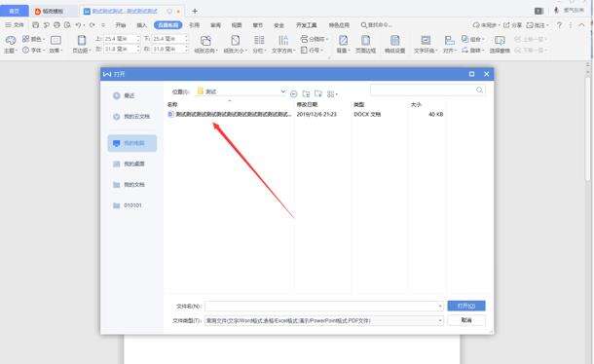Click the Page Margins (页边距) icon
Image resolution: width=594 pixels, height=364 pixels.
pyautogui.click(x=82, y=40)
